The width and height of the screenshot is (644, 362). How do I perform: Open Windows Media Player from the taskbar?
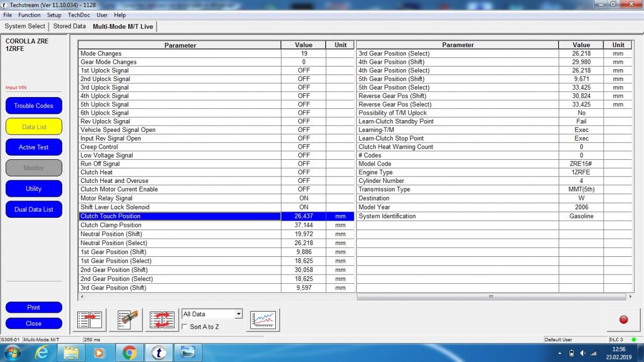(x=99, y=353)
